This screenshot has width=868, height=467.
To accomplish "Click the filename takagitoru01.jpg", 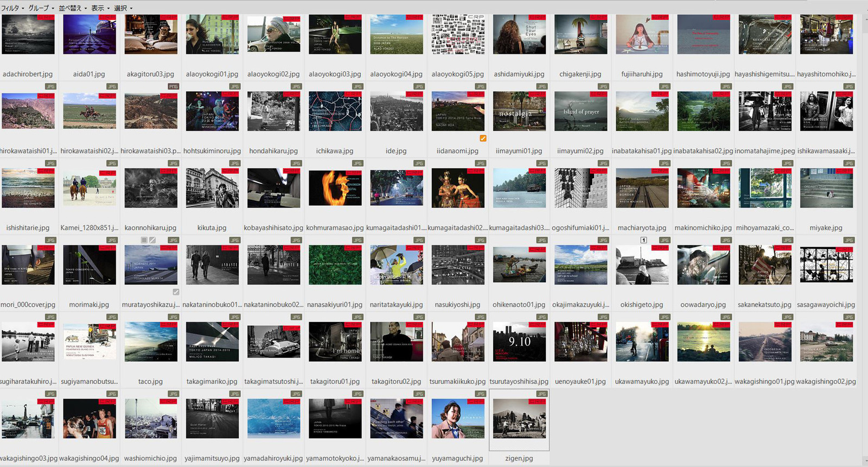I will 335,382.
